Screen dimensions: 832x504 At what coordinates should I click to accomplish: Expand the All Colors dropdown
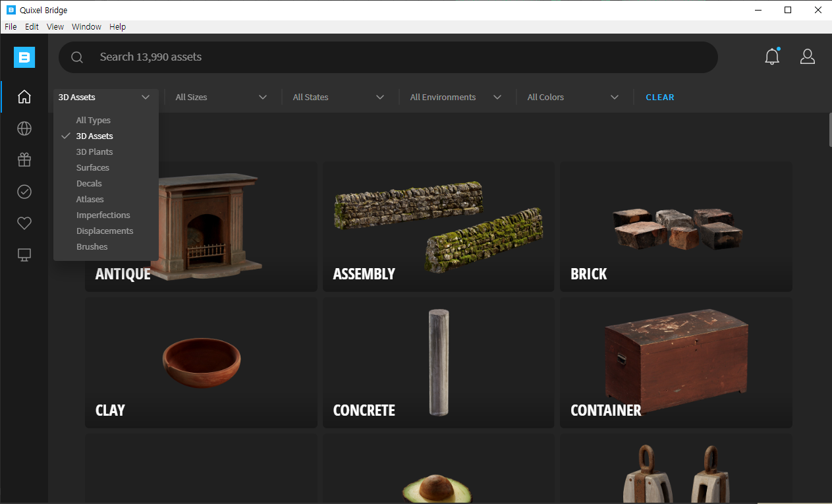click(573, 97)
